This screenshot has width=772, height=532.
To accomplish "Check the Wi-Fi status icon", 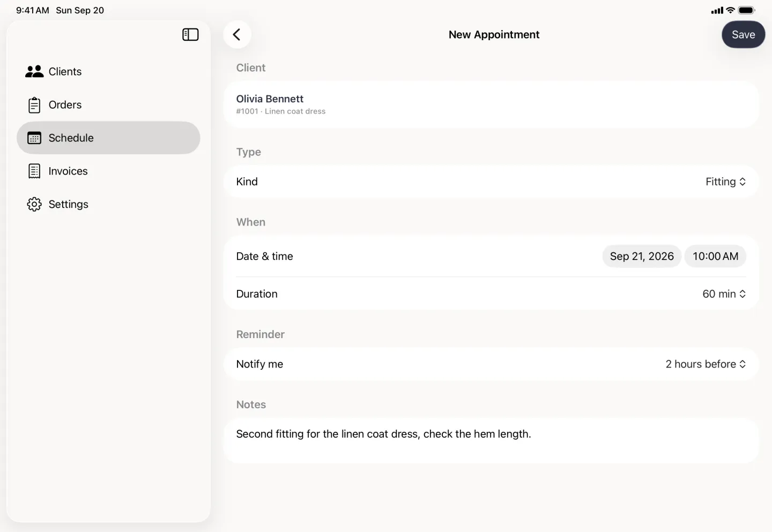I will [730, 10].
